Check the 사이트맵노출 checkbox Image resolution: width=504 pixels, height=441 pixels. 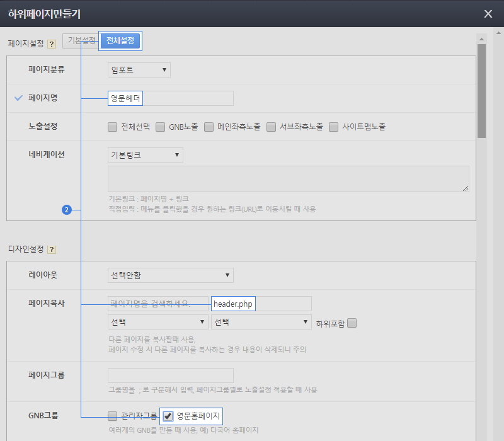point(334,127)
